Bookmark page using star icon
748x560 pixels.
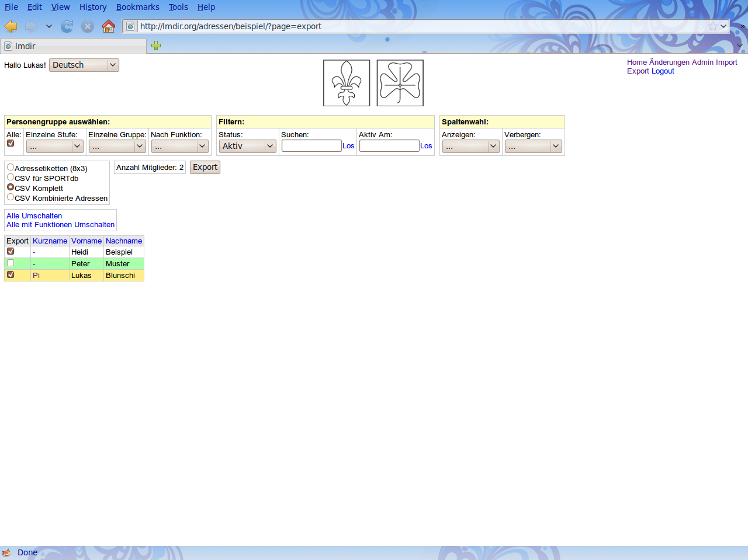tap(712, 26)
